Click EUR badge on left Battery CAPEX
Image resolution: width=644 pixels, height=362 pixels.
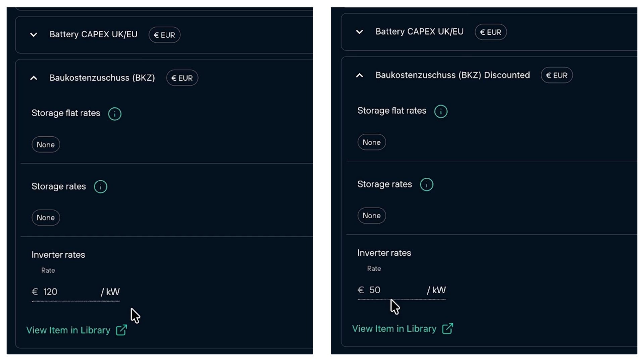point(164,35)
